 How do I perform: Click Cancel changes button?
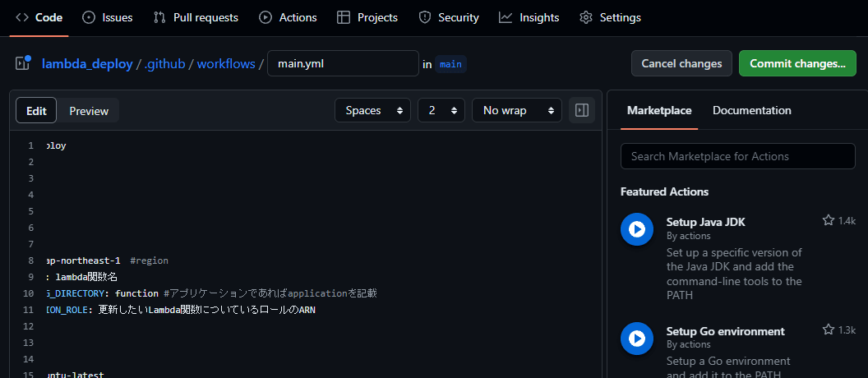[681, 63]
